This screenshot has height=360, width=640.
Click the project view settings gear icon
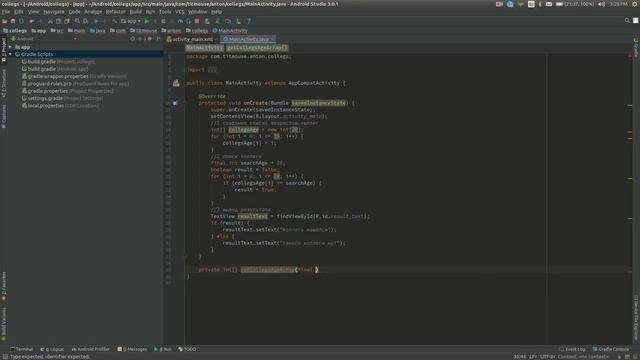click(150, 39)
